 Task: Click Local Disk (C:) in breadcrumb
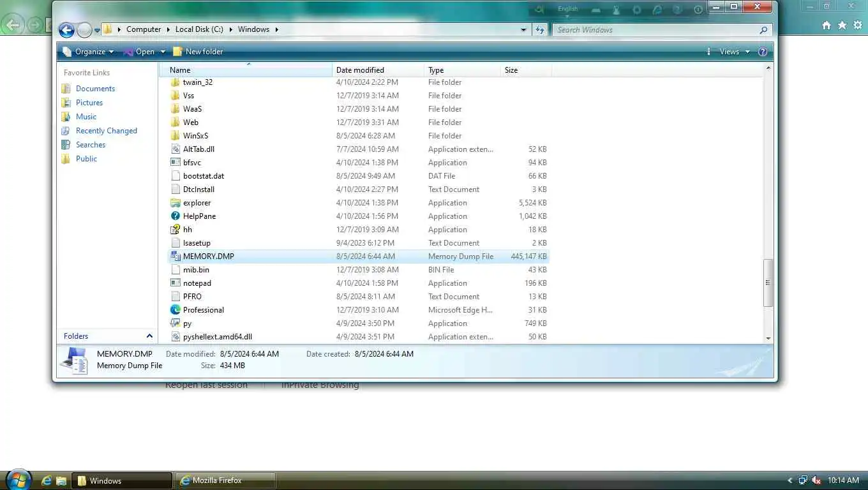pos(199,29)
